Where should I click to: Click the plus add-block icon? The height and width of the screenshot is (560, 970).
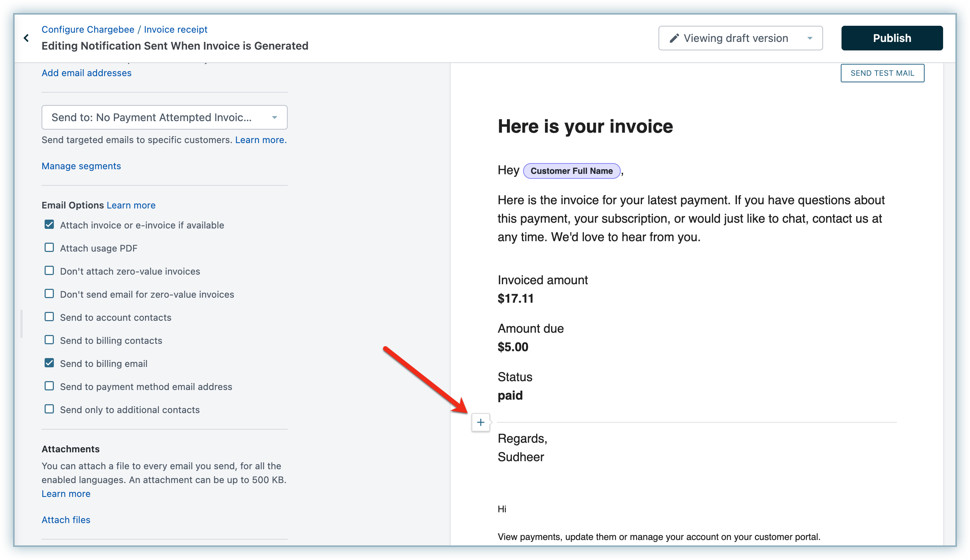(x=480, y=422)
